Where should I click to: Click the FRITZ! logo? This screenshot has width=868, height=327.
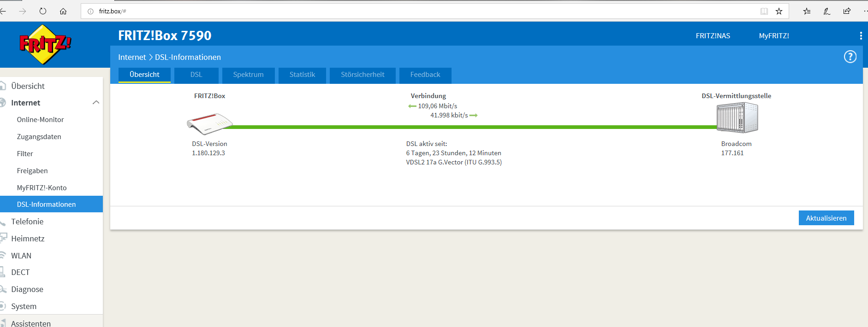(x=45, y=44)
